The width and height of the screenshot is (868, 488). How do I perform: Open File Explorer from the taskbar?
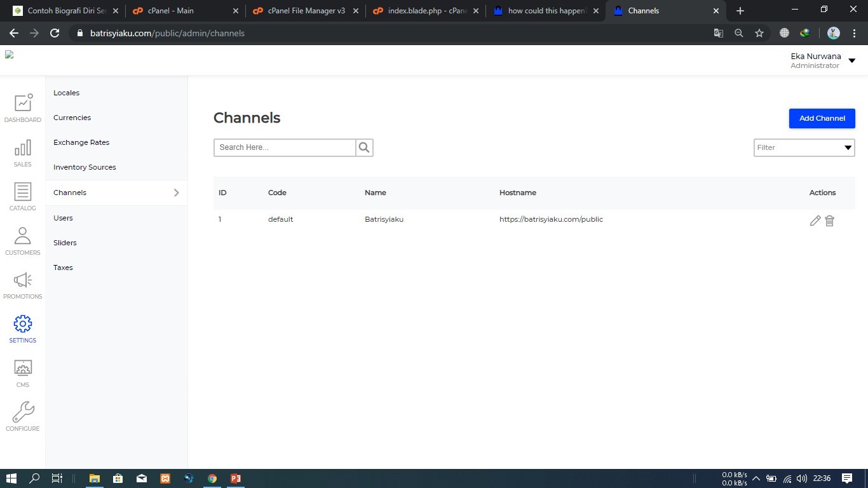point(95,478)
